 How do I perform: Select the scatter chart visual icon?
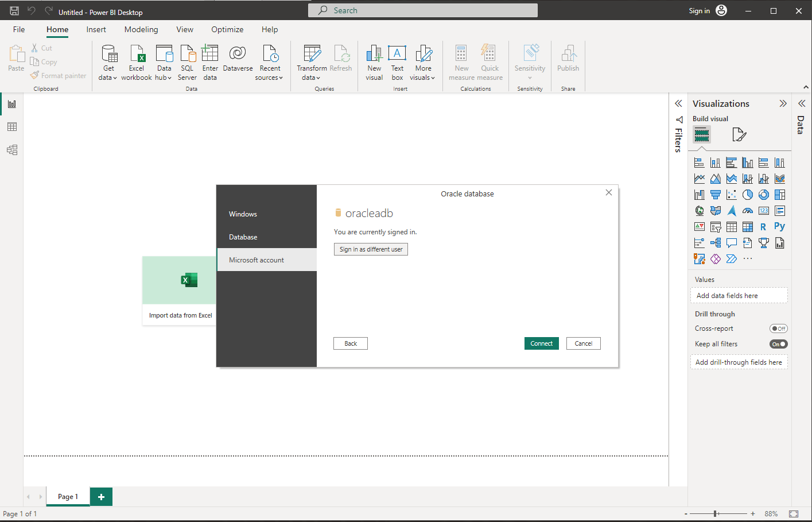(732, 195)
